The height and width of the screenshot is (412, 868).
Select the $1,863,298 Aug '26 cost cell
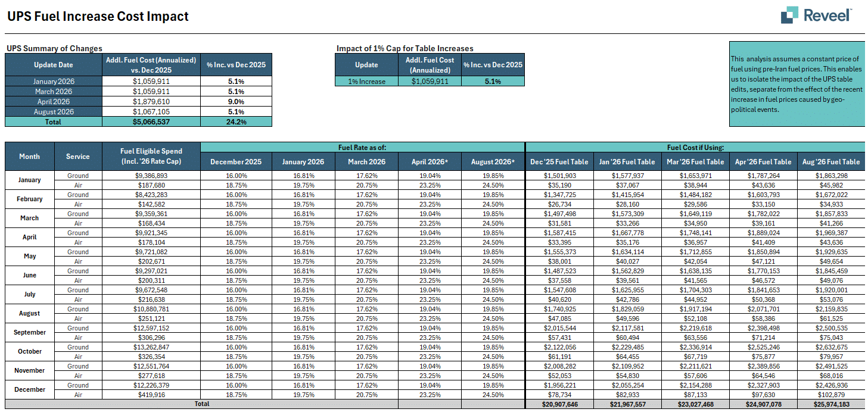tap(831, 176)
